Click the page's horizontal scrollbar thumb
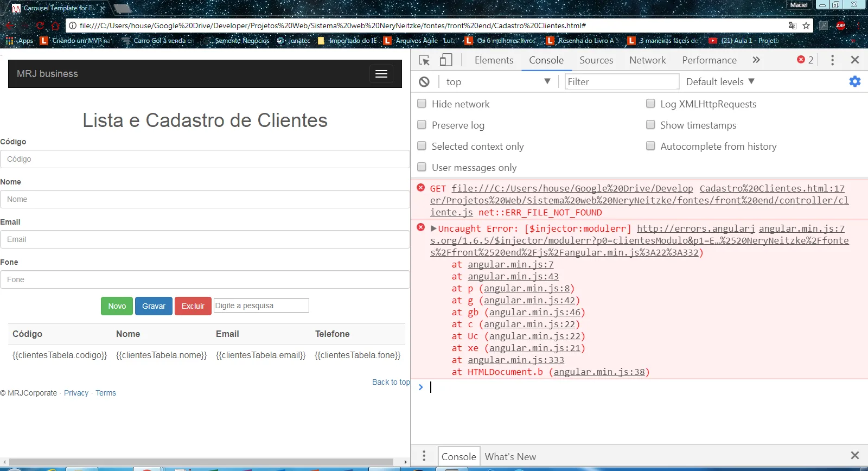The image size is (868, 471). tap(201, 462)
